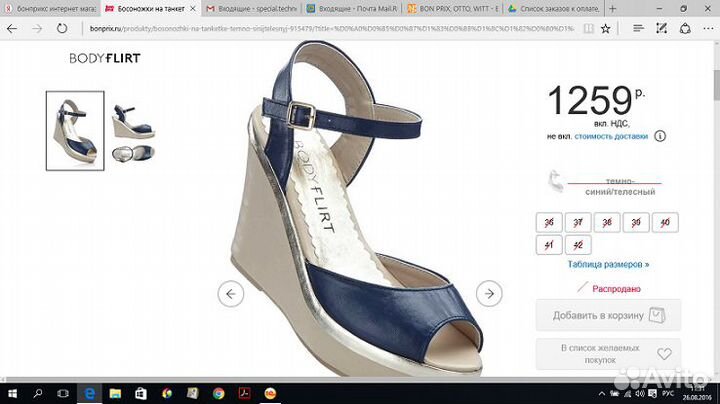The image size is (720, 404).
Task: Open reading view in address bar
Action: pyautogui.click(x=588, y=28)
